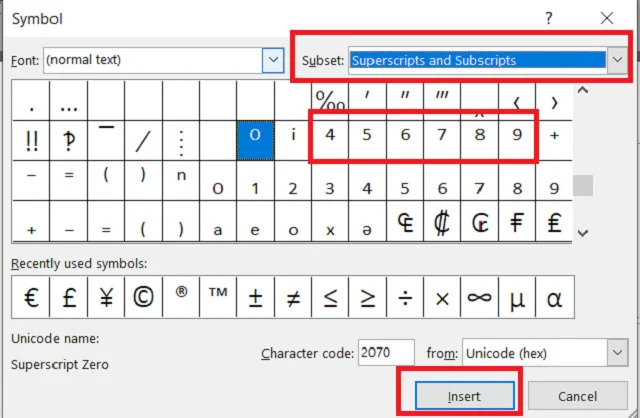
Task: Select the fraction slash symbol
Action: [143, 140]
